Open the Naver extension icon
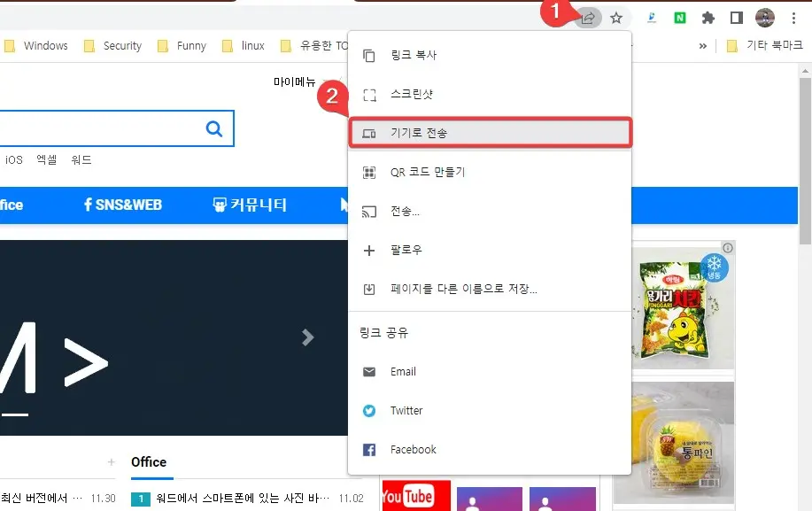This screenshot has width=812, height=511. [678, 17]
